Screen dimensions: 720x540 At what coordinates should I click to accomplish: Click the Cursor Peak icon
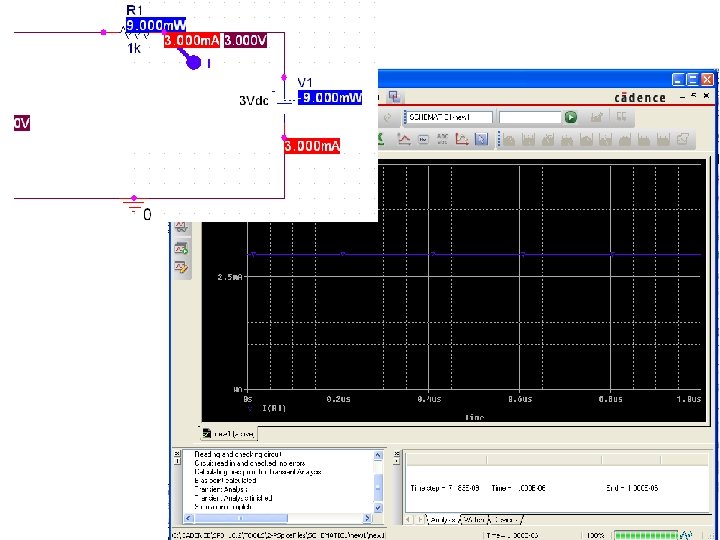coord(509,140)
